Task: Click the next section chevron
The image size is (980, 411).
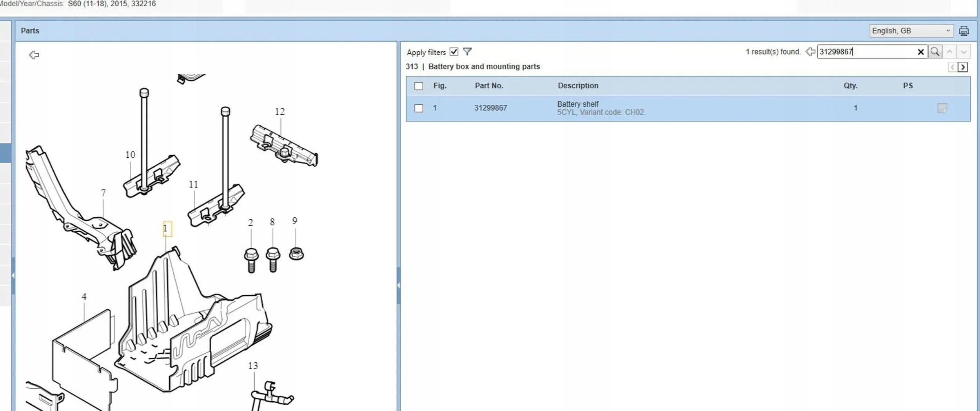Action: 963,67
